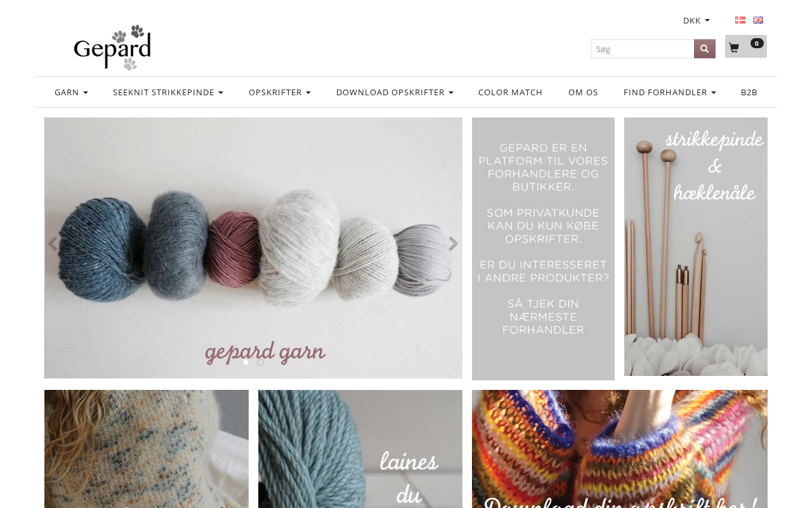Image resolution: width=812 pixels, height=508 pixels.
Task: Open the strikkepinde & hæklenåle banner
Action: click(x=696, y=247)
